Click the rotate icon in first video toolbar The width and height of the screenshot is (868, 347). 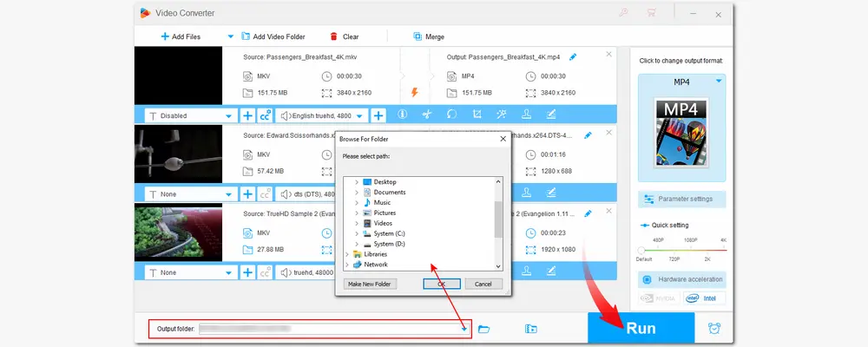[451, 115]
